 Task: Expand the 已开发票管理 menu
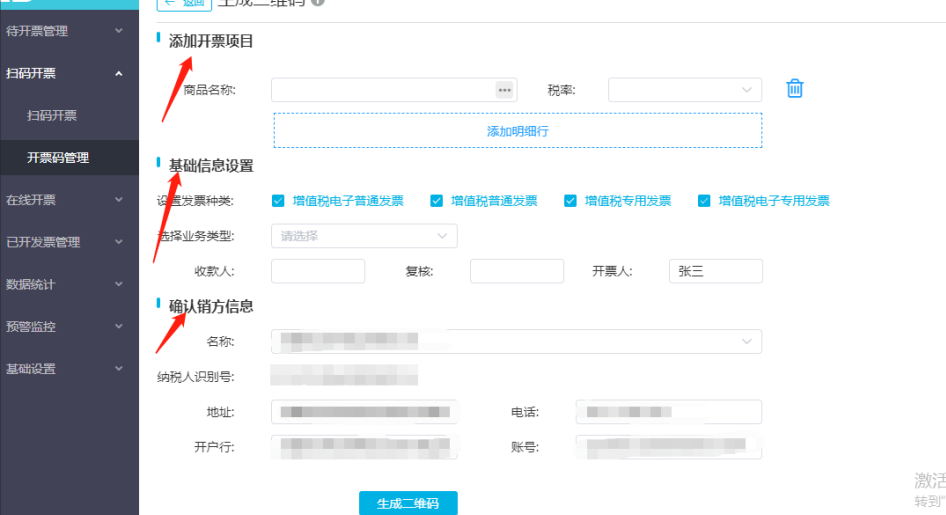119,242
